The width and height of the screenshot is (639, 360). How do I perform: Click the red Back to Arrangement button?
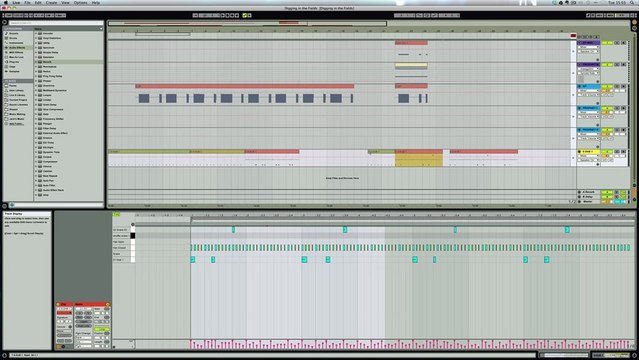coord(573,36)
